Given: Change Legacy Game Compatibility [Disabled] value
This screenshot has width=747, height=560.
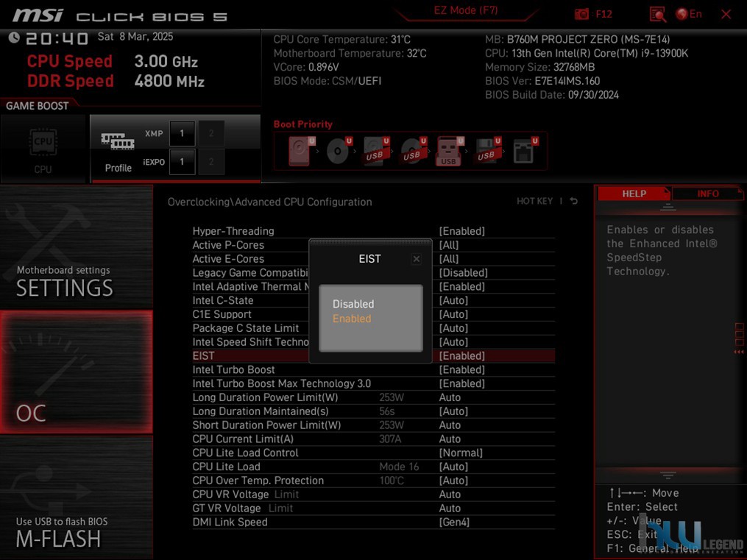Looking at the screenshot, I should (x=463, y=272).
